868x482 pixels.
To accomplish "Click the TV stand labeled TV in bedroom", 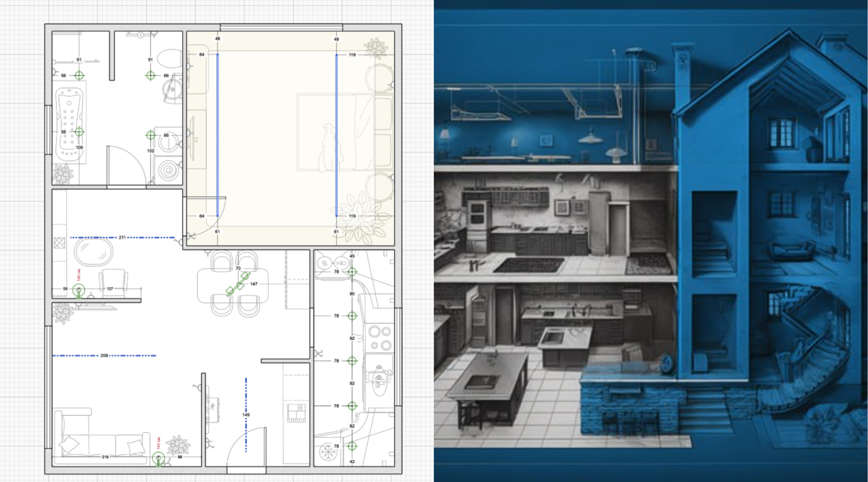I will point(196,139).
